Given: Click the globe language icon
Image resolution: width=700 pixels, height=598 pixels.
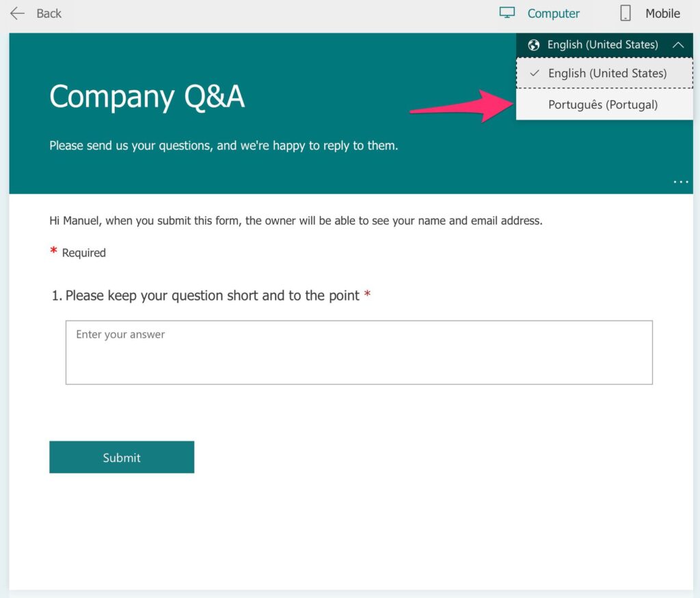Looking at the screenshot, I should point(533,45).
